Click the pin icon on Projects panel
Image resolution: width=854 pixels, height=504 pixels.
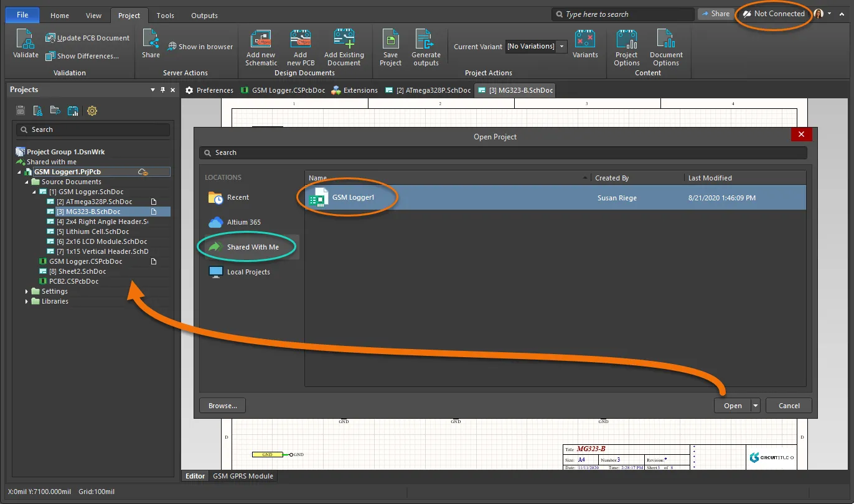tap(163, 90)
